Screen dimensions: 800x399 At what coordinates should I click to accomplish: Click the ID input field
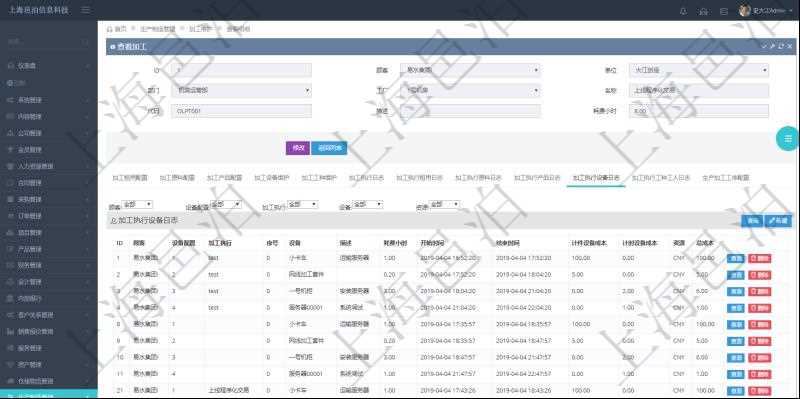click(241, 70)
